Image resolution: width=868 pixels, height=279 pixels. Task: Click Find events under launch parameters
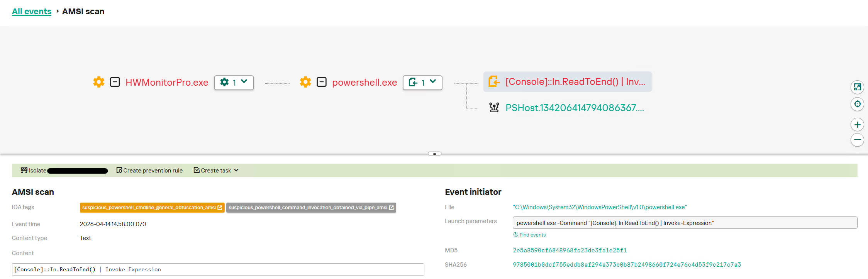(x=530, y=235)
